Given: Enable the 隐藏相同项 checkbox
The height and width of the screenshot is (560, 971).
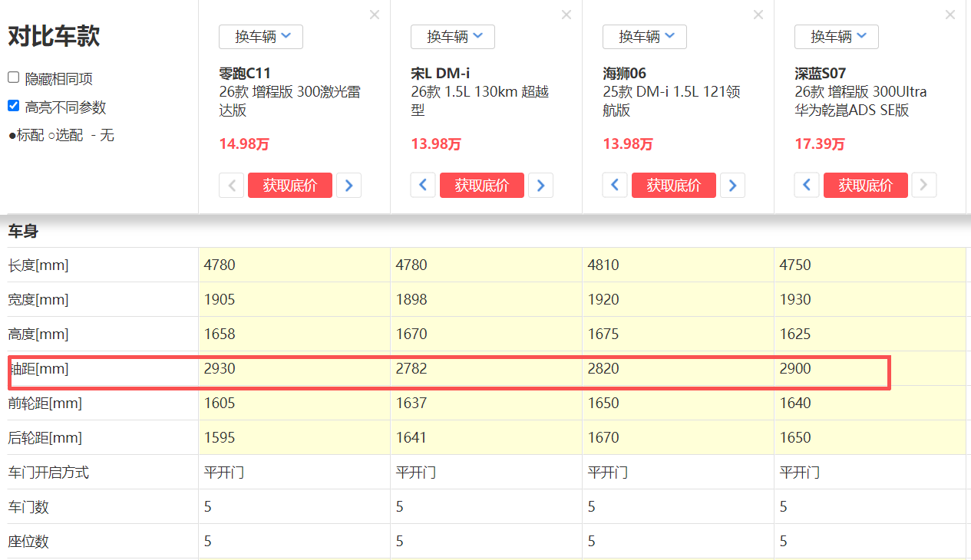Looking at the screenshot, I should (x=14, y=77).
